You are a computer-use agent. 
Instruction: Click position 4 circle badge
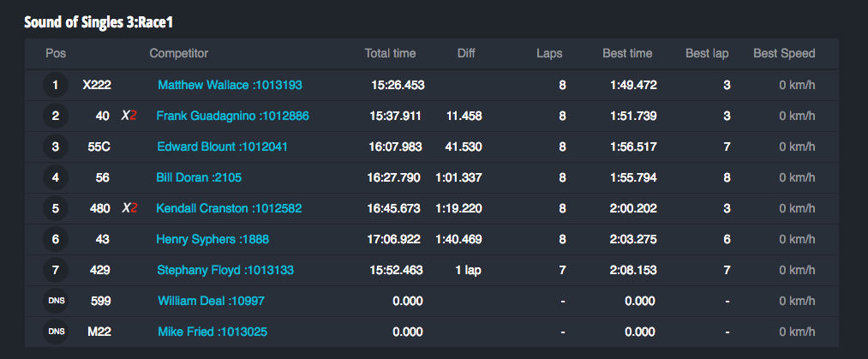pos(56,178)
